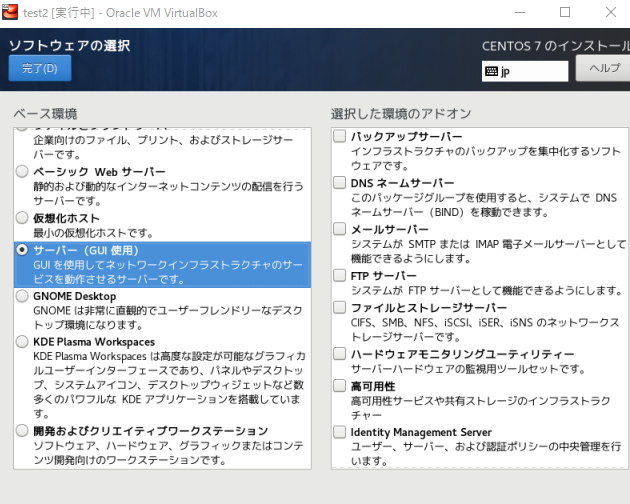This screenshot has height=504, width=630.
Task: Select ベーシック Web サーバー radio button
Action: coord(22,172)
